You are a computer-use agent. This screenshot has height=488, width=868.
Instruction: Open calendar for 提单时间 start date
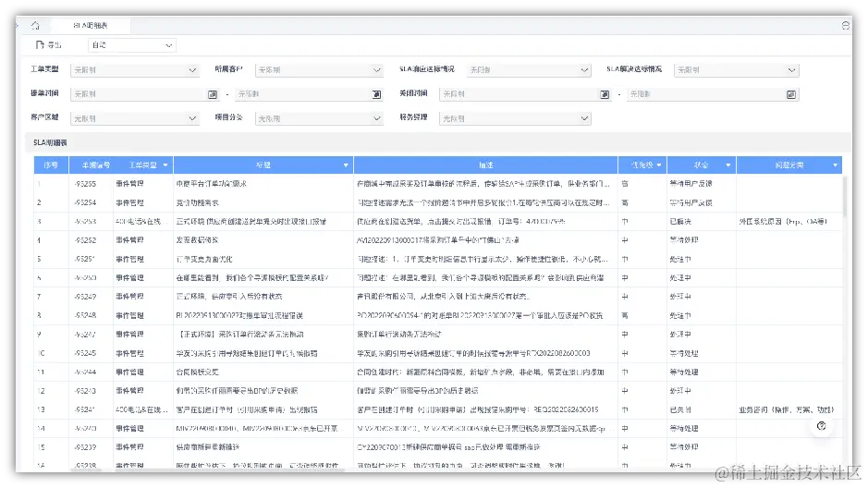click(212, 94)
